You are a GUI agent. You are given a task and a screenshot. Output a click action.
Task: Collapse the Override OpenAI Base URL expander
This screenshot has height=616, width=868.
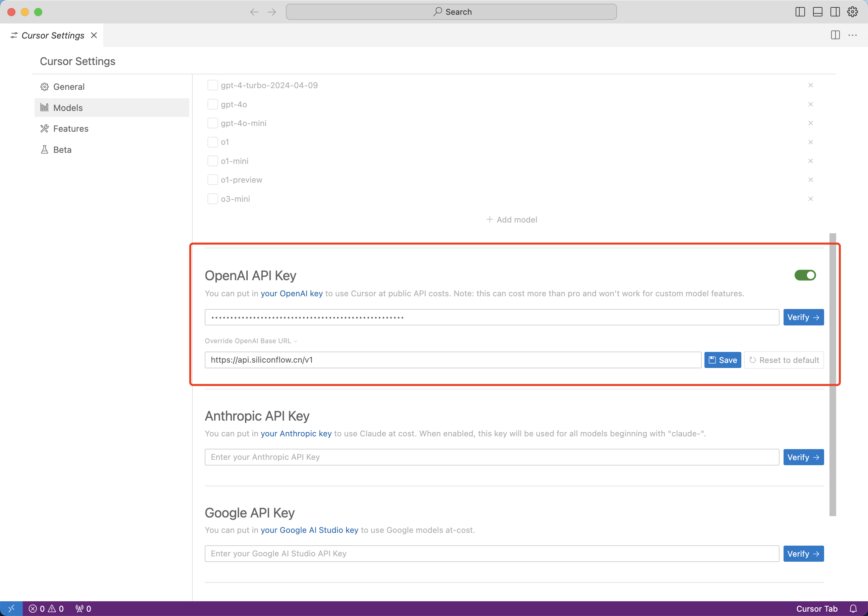coord(251,341)
